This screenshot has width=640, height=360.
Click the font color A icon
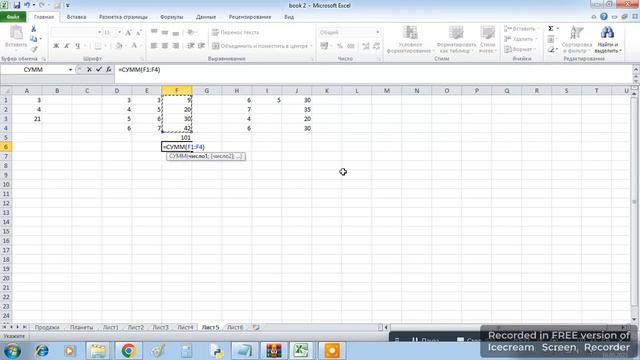134,46
